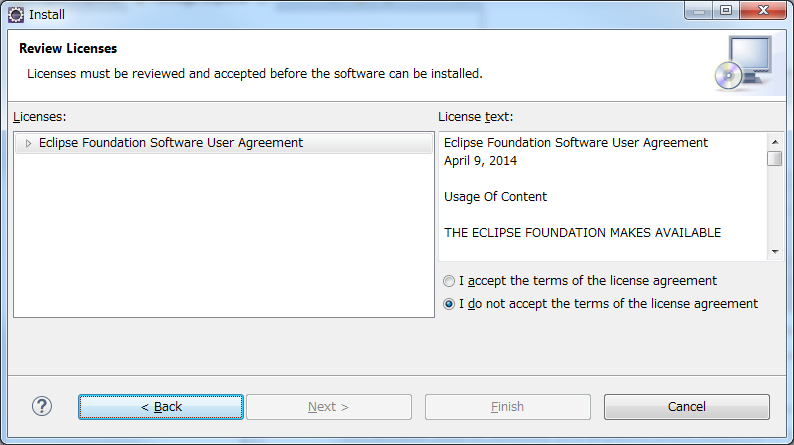Click the help question mark icon

(x=42, y=406)
